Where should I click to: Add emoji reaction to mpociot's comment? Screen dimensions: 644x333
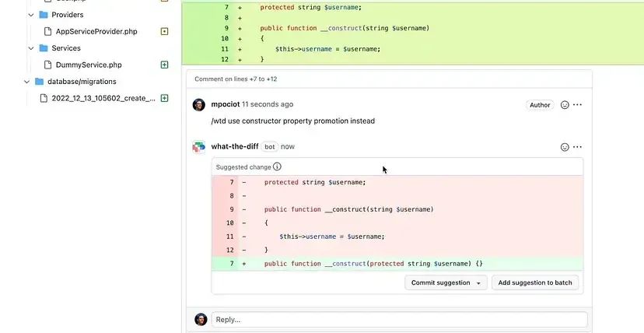point(565,105)
